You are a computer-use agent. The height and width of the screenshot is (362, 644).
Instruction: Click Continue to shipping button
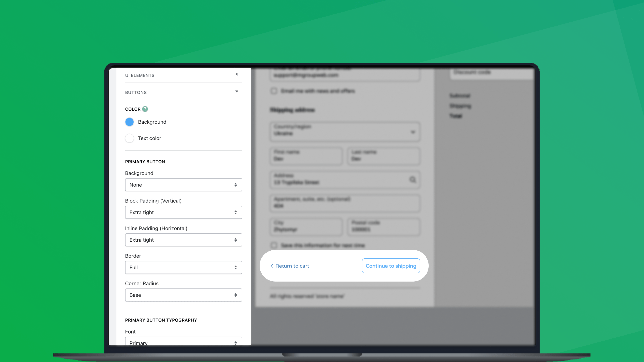coord(391,266)
